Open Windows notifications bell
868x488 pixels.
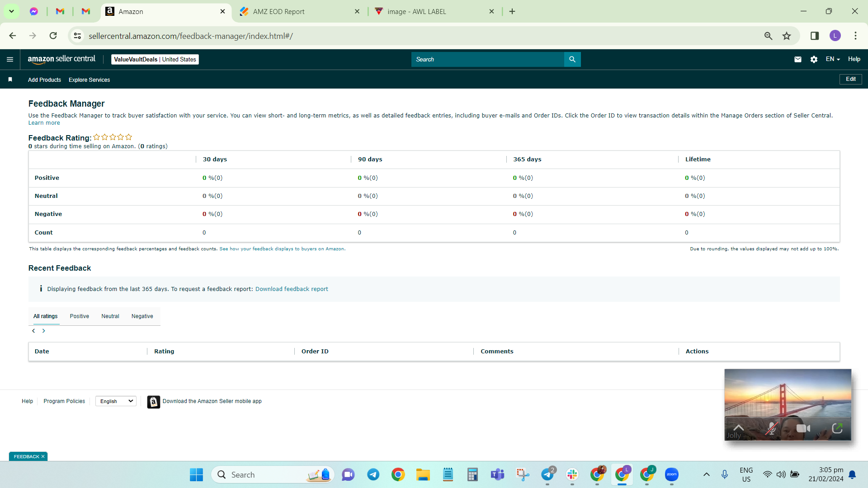tap(852, 475)
